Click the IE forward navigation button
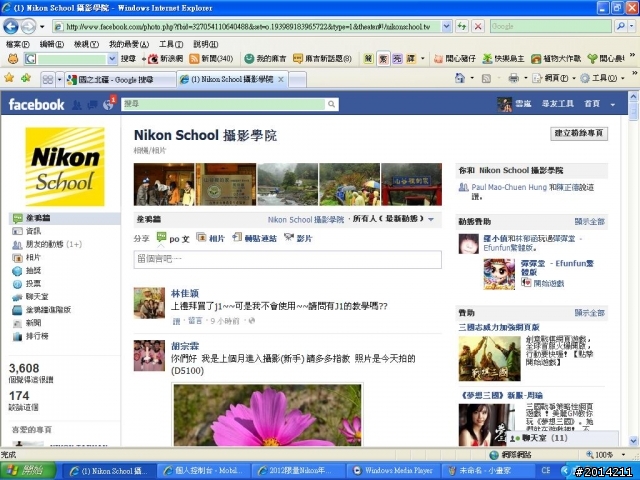Viewport: 640px width, 480px height. (x=28, y=27)
